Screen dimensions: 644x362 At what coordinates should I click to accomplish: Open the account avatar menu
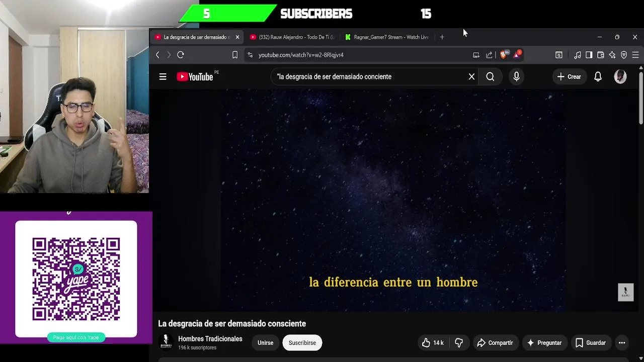620,76
